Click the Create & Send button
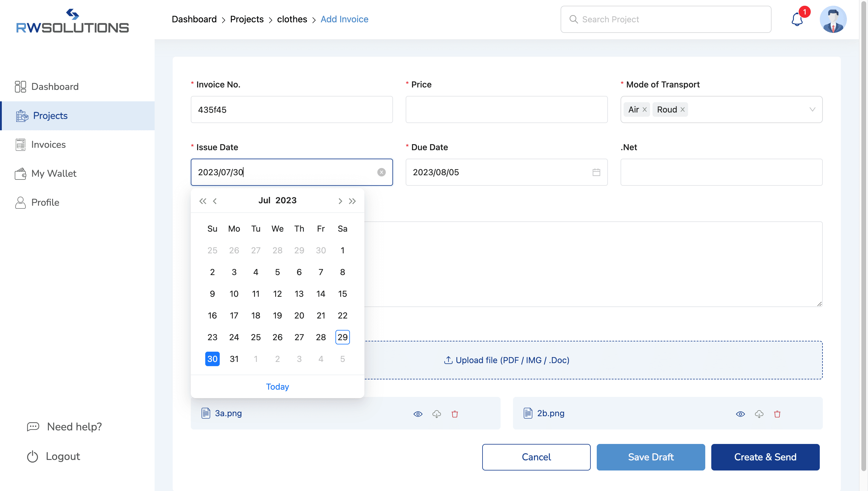The height and width of the screenshot is (491, 868). pyautogui.click(x=765, y=457)
